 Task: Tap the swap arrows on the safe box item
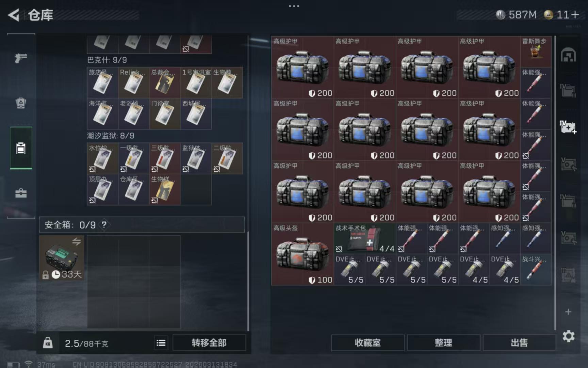click(77, 242)
